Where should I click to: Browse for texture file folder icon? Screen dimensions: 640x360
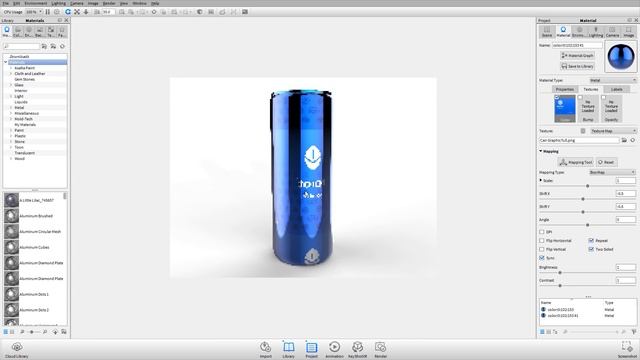pyautogui.click(x=624, y=140)
